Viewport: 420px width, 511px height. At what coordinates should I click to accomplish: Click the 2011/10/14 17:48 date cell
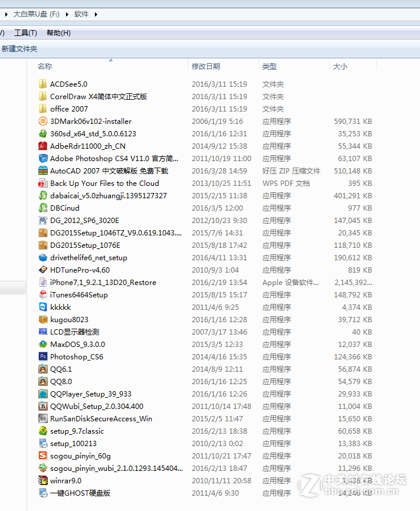222,407
